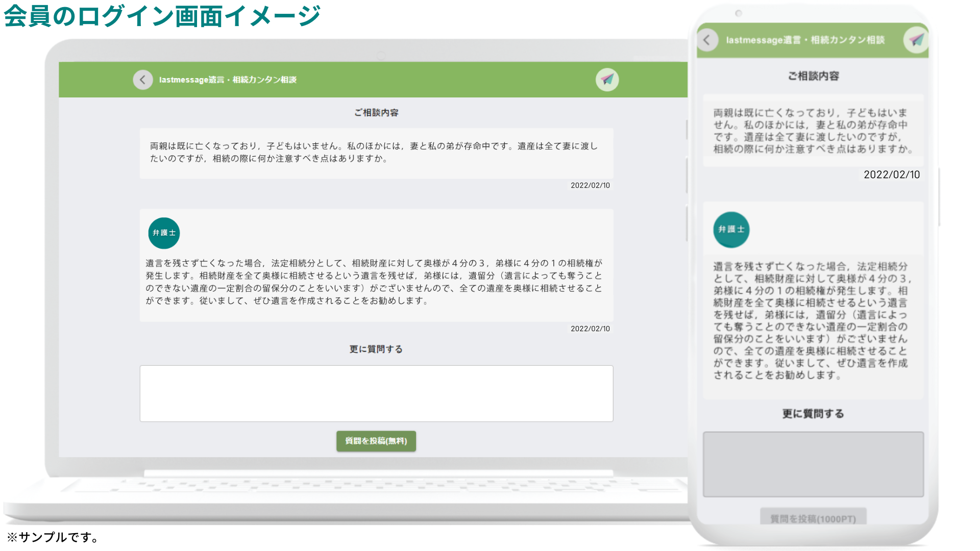The height and width of the screenshot is (551, 980).
Task: Click the 更に質問する label on laptop
Action: coord(376,349)
